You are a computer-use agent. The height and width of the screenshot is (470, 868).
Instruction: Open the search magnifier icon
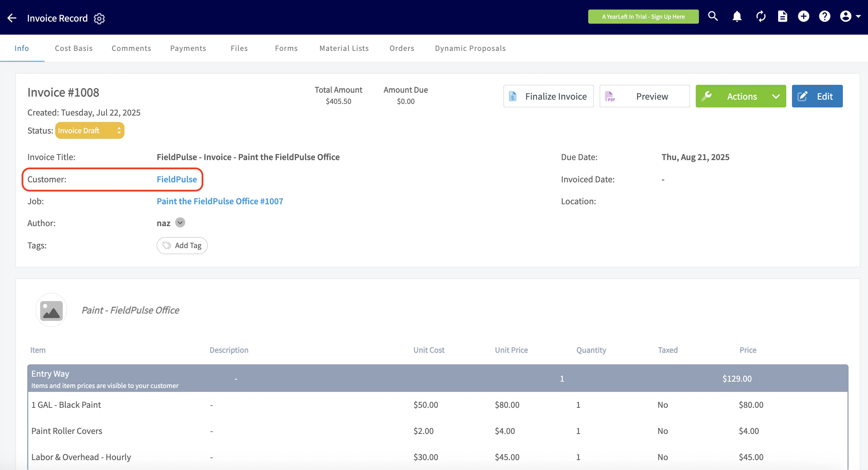(x=713, y=16)
